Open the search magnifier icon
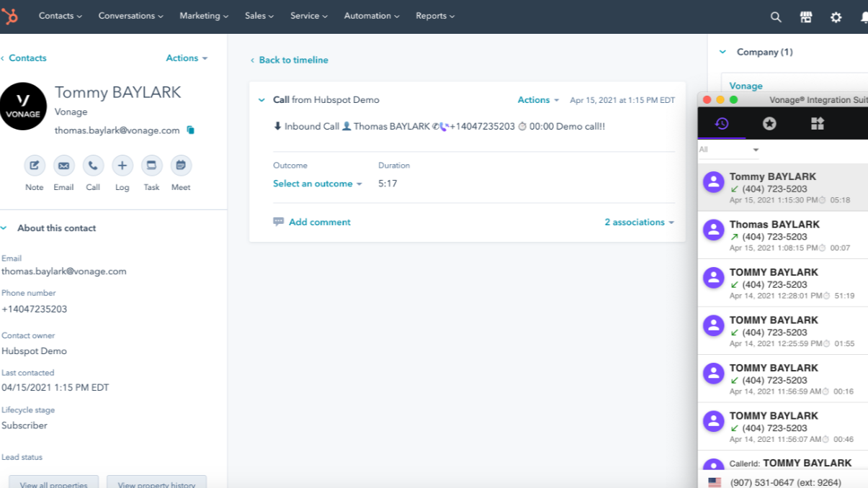Viewport: 868px width, 488px height. point(776,17)
